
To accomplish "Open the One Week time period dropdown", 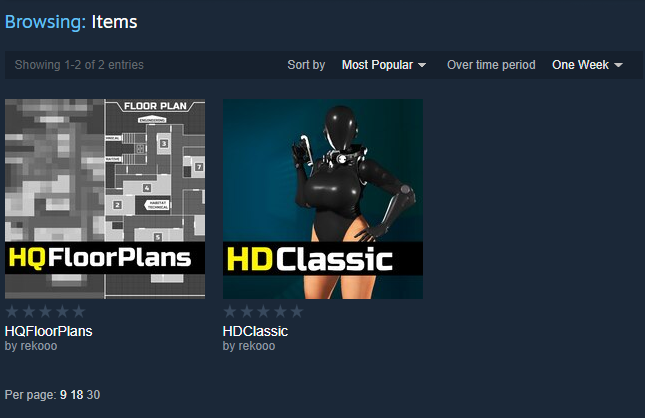I will 587,65.
